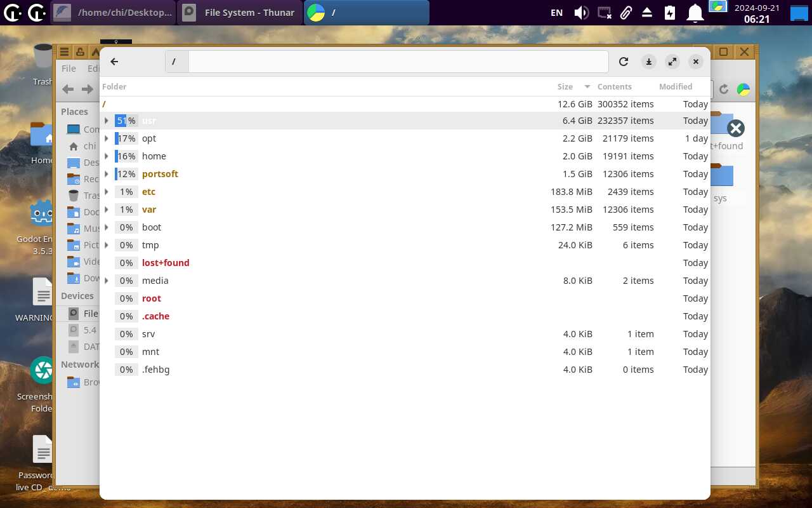Click the Devices heading in Thunar sidebar

click(77, 296)
